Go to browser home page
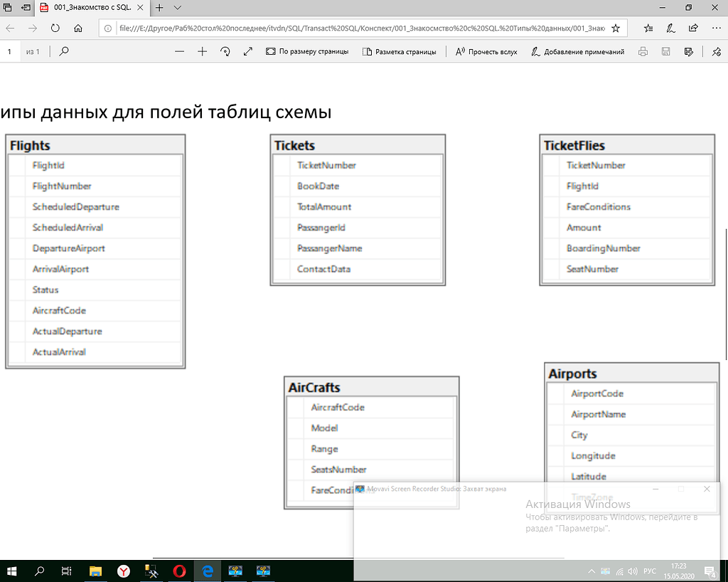Viewport: 728px width, 582px height. pyautogui.click(x=78, y=28)
